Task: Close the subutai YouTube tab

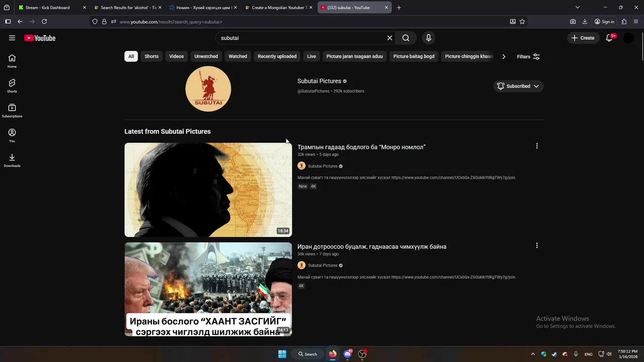Action: (x=386, y=8)
